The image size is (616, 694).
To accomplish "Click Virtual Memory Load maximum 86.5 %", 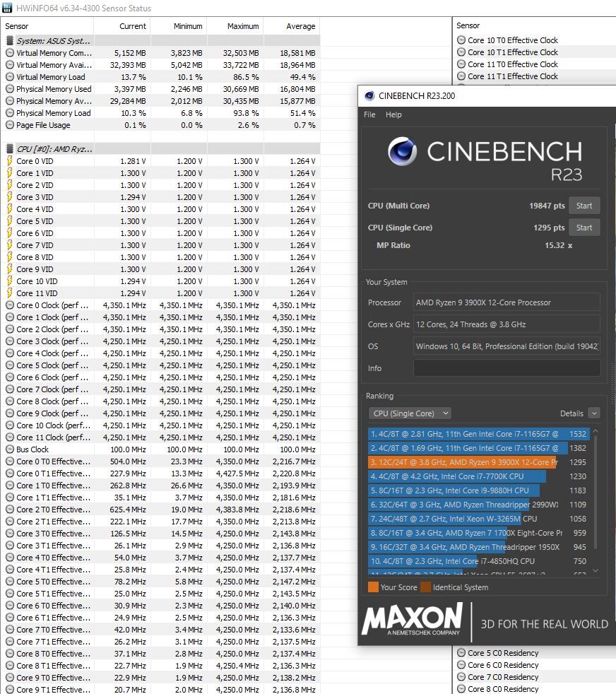I will pyautogui.click(x=246, y=77).
